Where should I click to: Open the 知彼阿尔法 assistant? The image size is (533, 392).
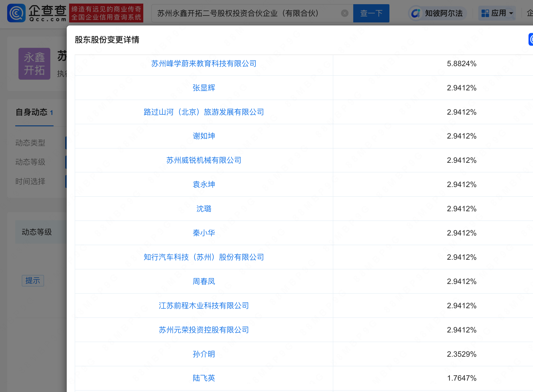(438, 13)
